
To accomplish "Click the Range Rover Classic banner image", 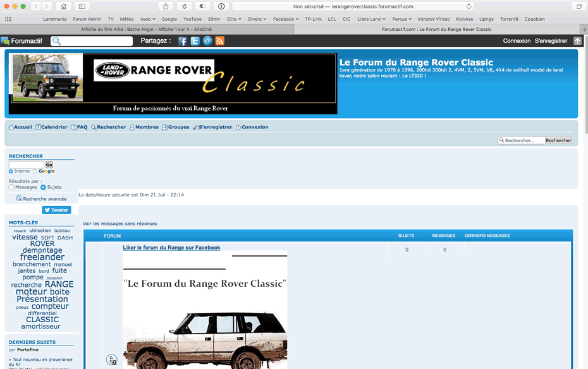I will click(x=173, y=83).
